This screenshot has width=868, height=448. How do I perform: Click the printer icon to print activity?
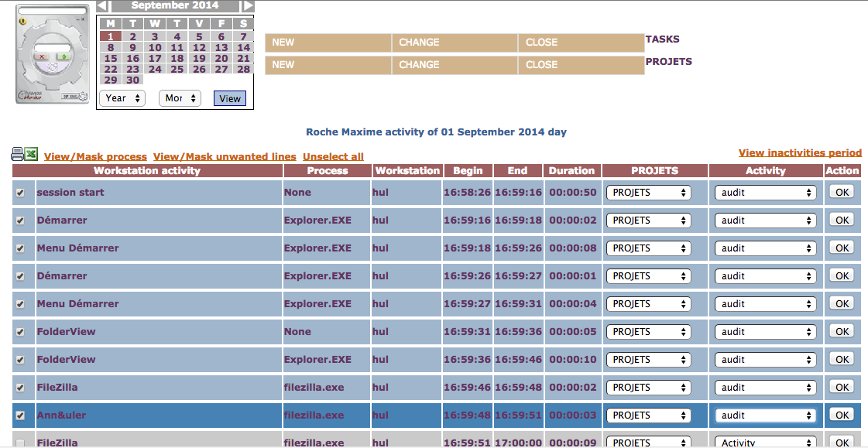tap(18, 154)
